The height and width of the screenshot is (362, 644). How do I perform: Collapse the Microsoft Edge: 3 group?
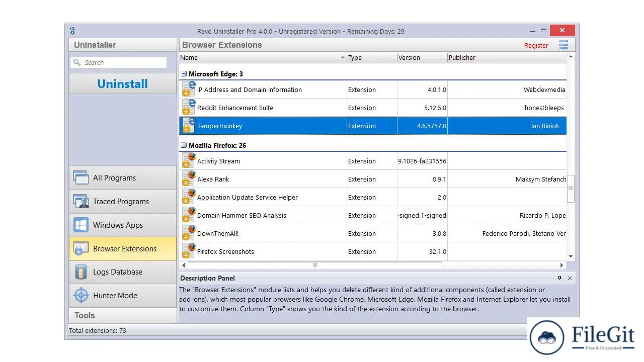tap(184, 74)
